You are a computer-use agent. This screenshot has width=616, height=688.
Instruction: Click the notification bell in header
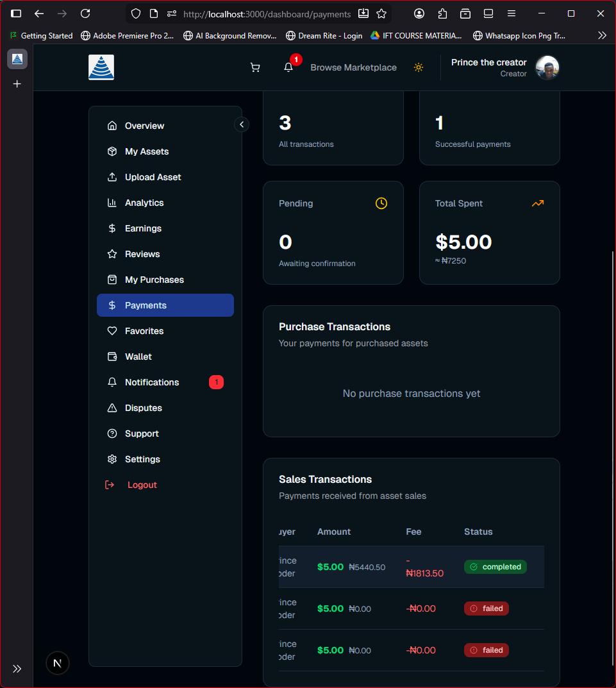pyautogui.click(x=288, y=67)
